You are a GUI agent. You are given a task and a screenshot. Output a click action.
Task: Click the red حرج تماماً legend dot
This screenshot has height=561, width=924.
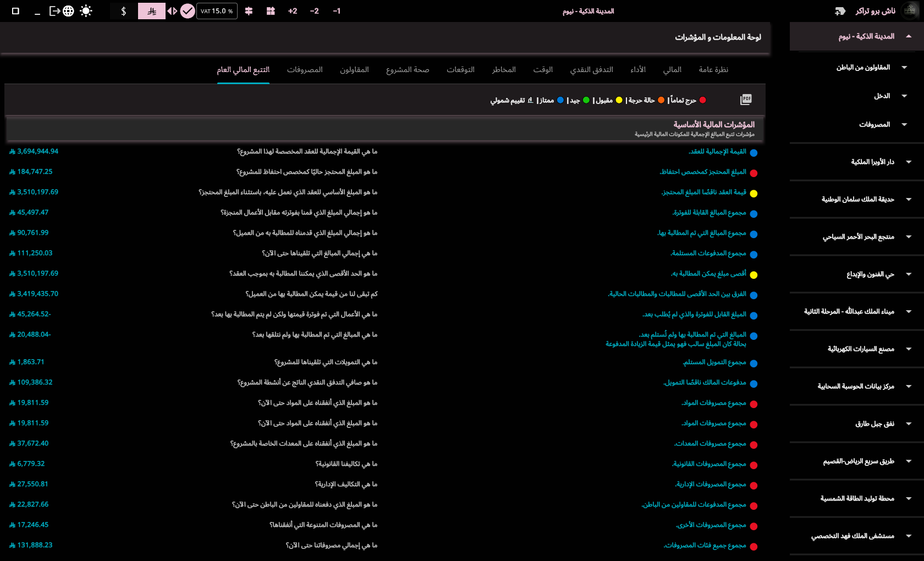coord(702,100)
